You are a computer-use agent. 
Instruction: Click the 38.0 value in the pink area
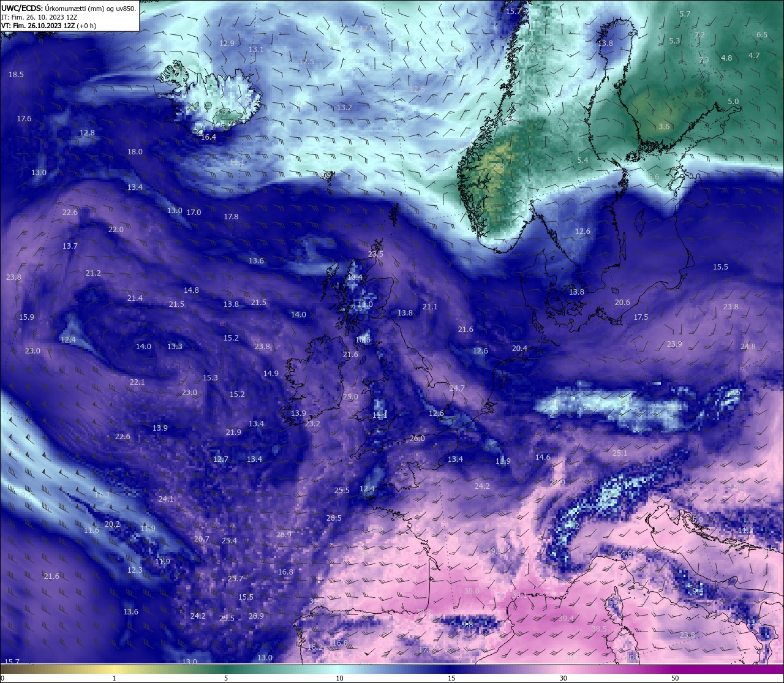pyautogui.click(x=472, y=591)
